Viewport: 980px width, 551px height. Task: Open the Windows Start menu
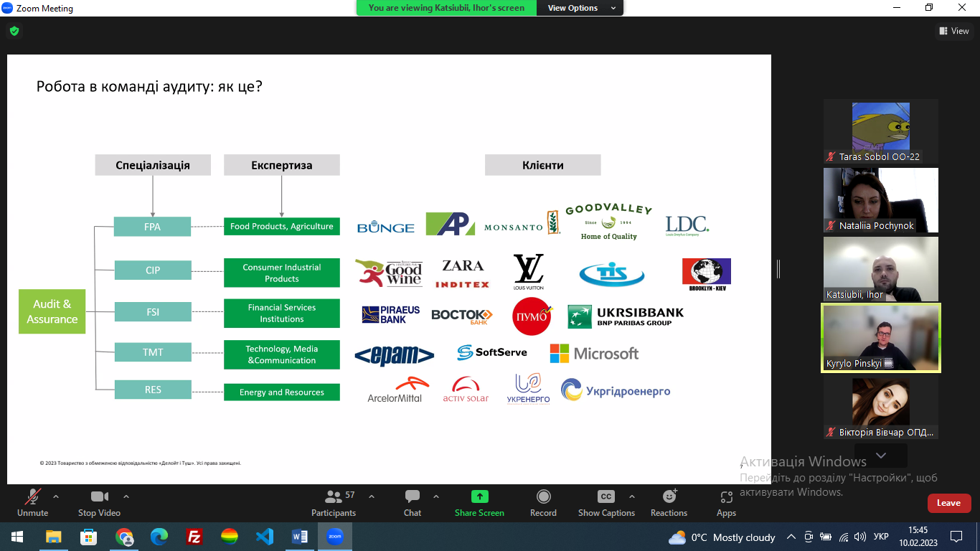17,537
